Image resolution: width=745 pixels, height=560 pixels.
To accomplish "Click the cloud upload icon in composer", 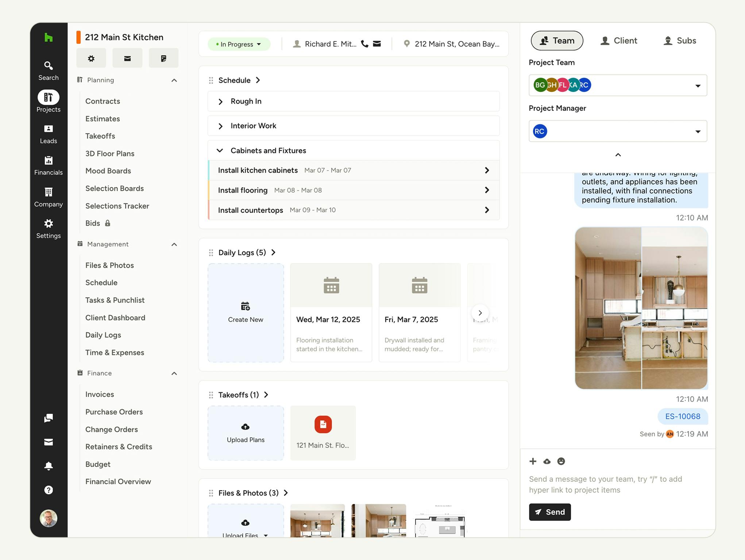I will click(547, 461).
